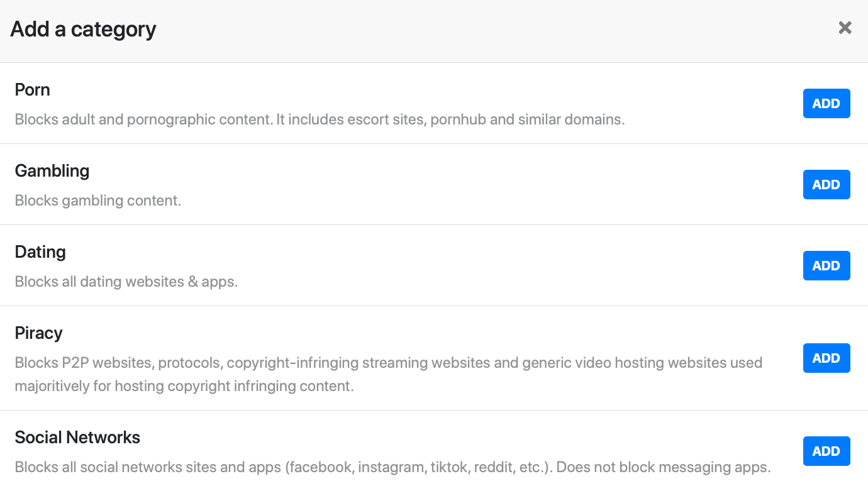Select the Porn category title
Screen dimensions: 868x486
(32, 90)
